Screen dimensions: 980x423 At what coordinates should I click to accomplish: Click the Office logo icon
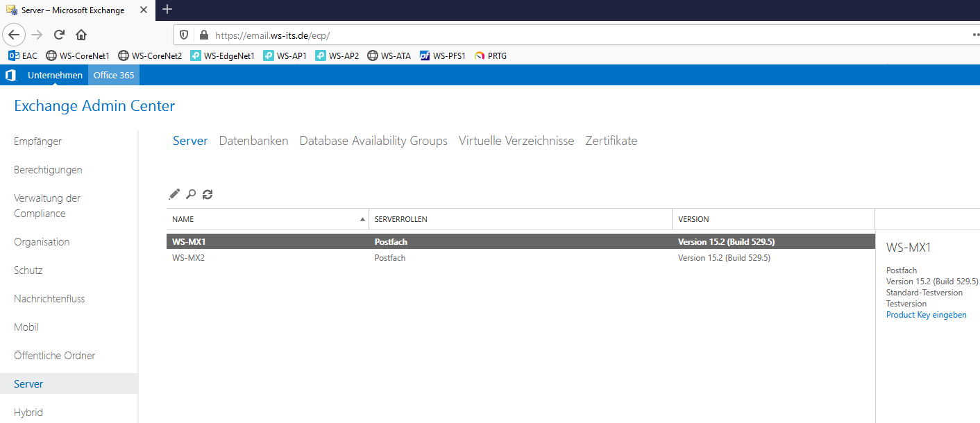click(x=10, y=75)
